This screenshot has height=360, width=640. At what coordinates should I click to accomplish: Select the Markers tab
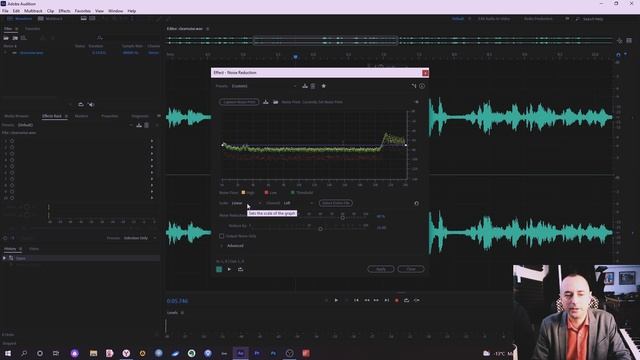pos(82,116)
